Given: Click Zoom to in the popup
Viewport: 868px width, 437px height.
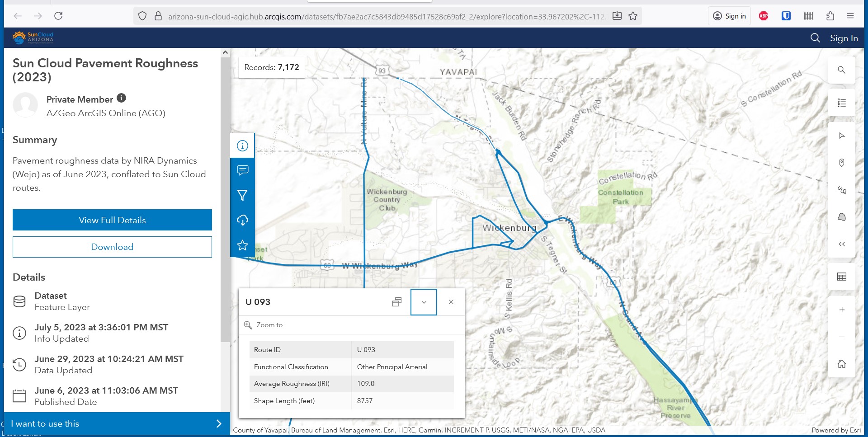Looking at the screenshot, I should pos(269,325).
